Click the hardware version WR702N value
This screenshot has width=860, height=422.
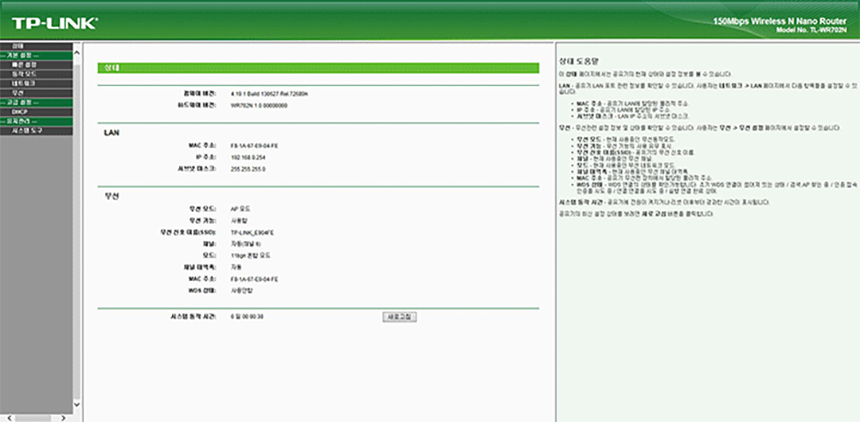point(259,105)
